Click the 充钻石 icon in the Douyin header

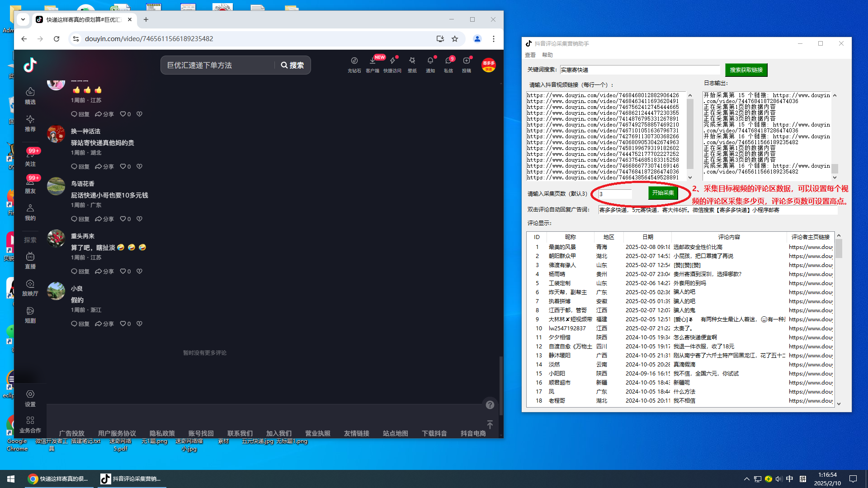click(x=354, y=65)
